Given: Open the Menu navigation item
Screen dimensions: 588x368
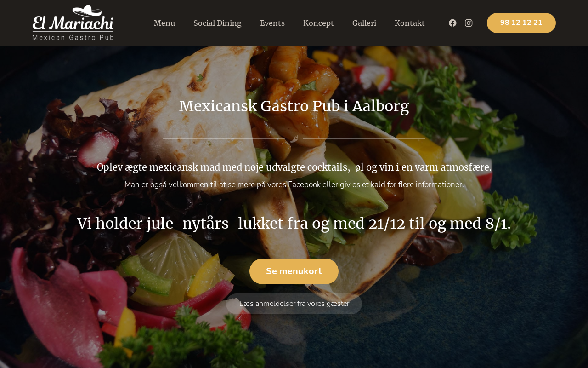Looking at the screenshot, I should [x=164, y=23].
